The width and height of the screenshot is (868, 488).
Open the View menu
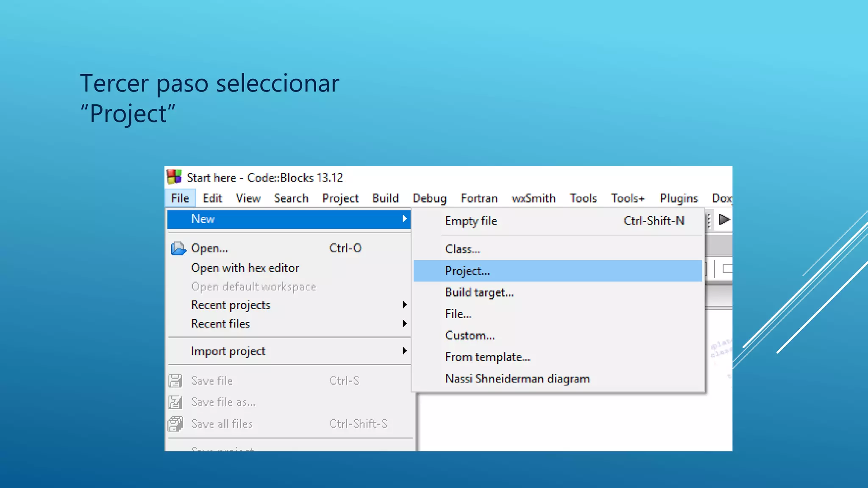[248, 198]
